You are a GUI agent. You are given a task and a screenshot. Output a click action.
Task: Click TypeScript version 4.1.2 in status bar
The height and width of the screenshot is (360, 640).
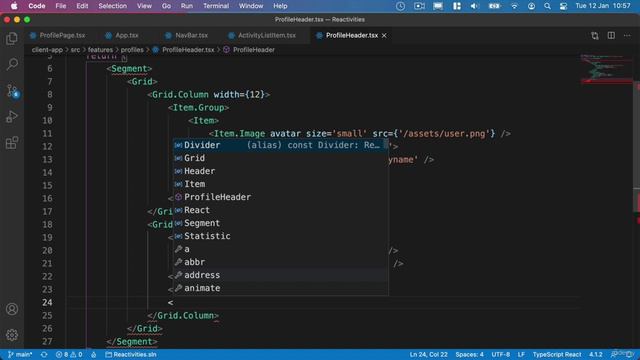pyautogui.click(x=596, y=354)
